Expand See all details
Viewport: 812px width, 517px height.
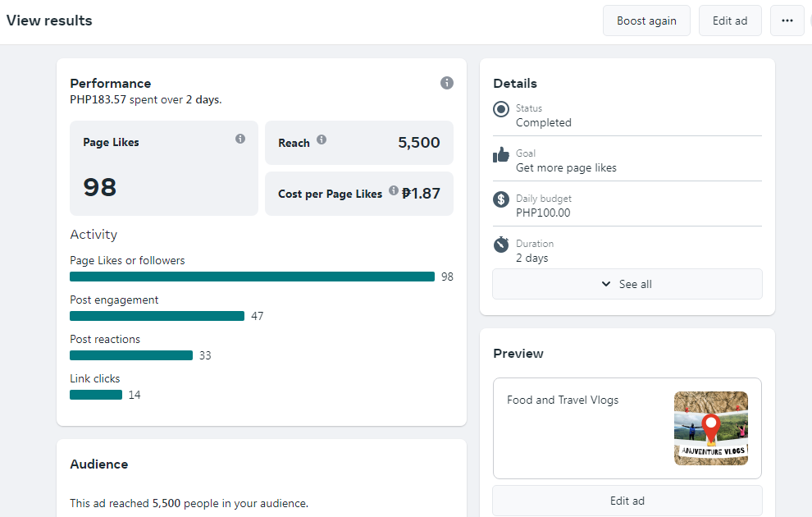(x=627, y=284)
